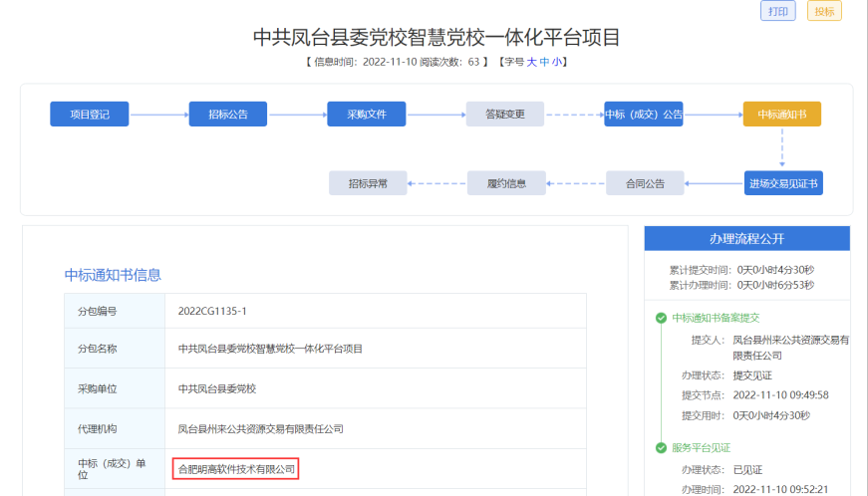This screenshot has width=868, height=496.
Task: Click the 办理时间 timestamp 2022-11-10 09:52:21
Action: 780,489
